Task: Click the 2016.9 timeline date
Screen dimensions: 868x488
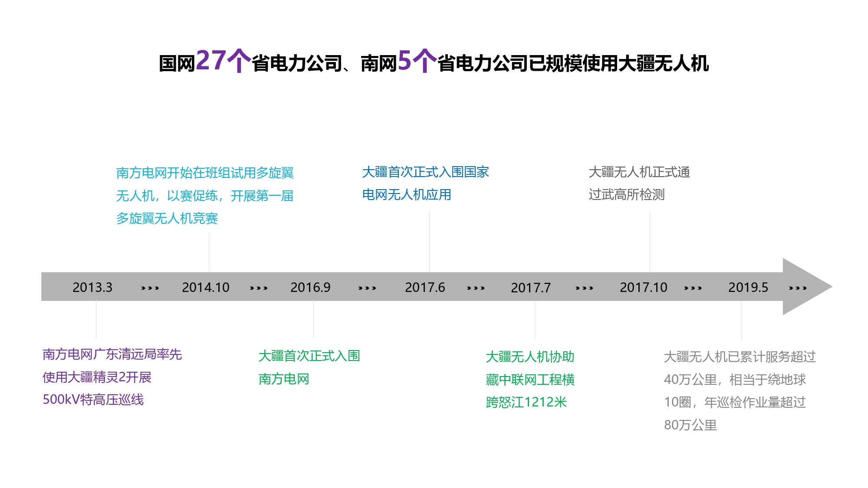Action: click(x=310, y=287)
